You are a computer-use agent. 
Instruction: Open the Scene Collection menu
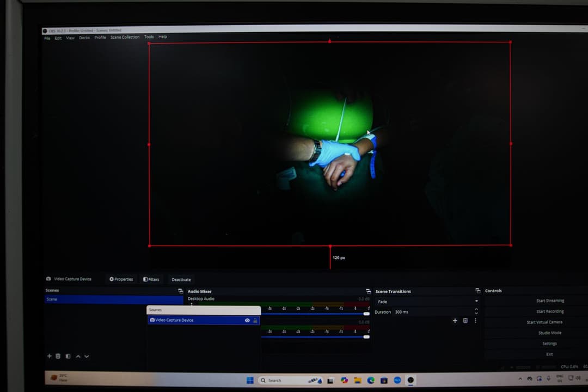125,37
